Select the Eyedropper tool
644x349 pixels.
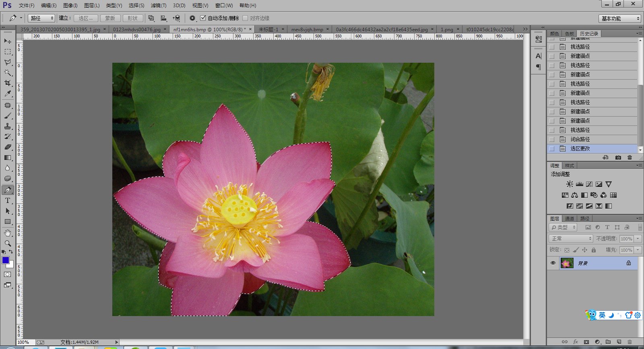click(8, 94)
